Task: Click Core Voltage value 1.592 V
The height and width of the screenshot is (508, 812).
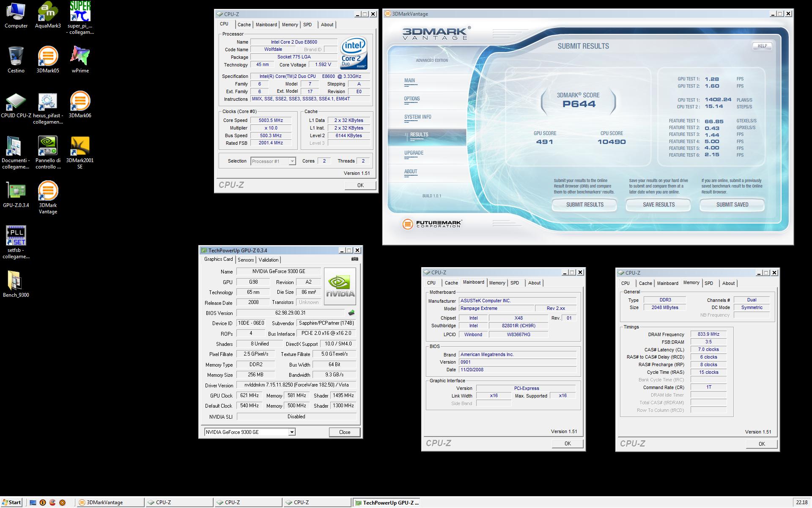Action: pos(323,65)
